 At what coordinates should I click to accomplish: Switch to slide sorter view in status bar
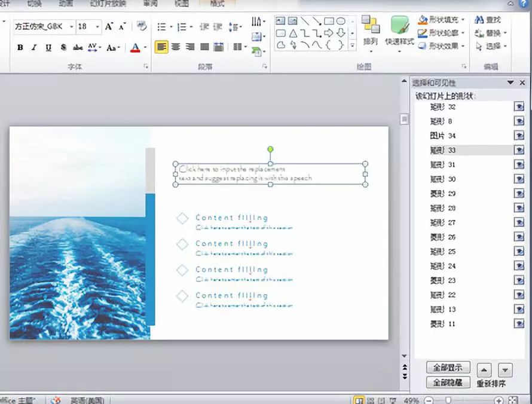[x=371, y=400]
